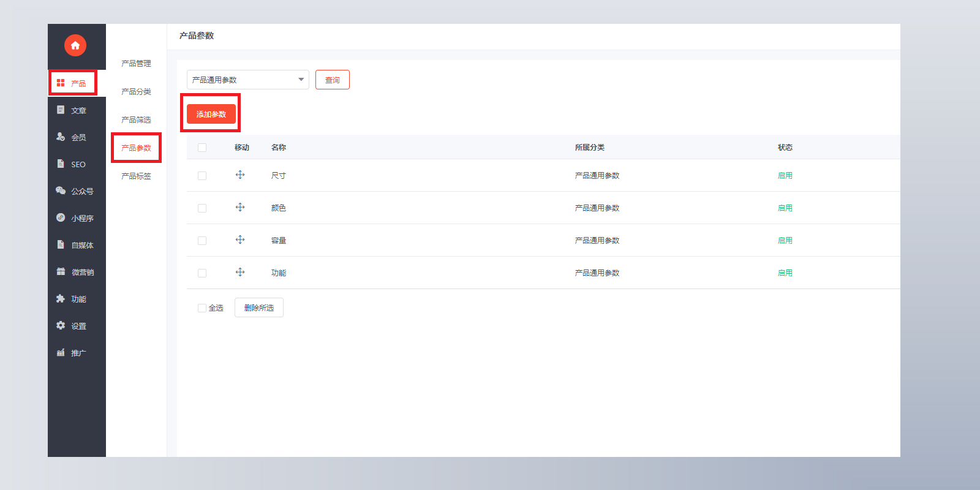The width and height of the screenshot is (980, 490).
Task: Select the 小程序 label in the sidebar
Action: coord(82,219)
